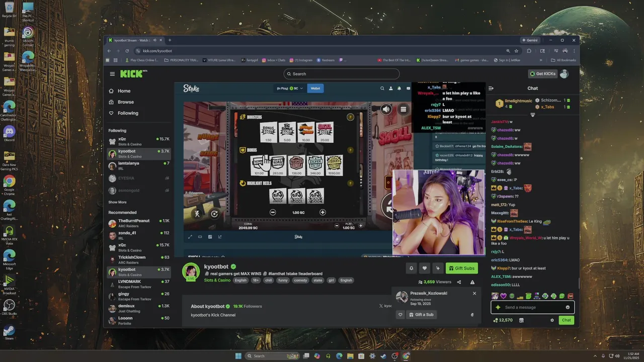This screenshot has height=362, width=644.
Task: Click the Stake logo in stream
Action: 191,88
